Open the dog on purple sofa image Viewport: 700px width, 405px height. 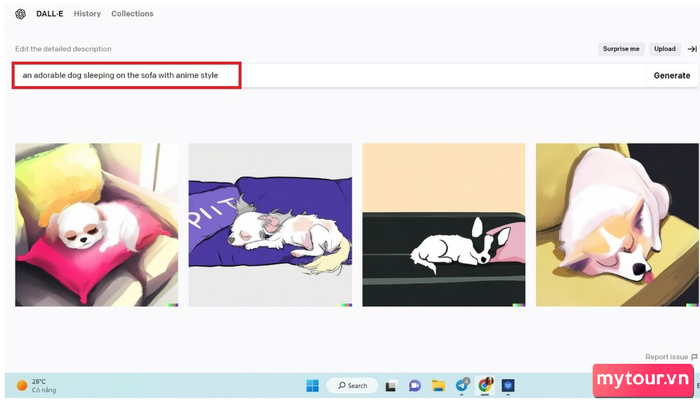[270, 225]
